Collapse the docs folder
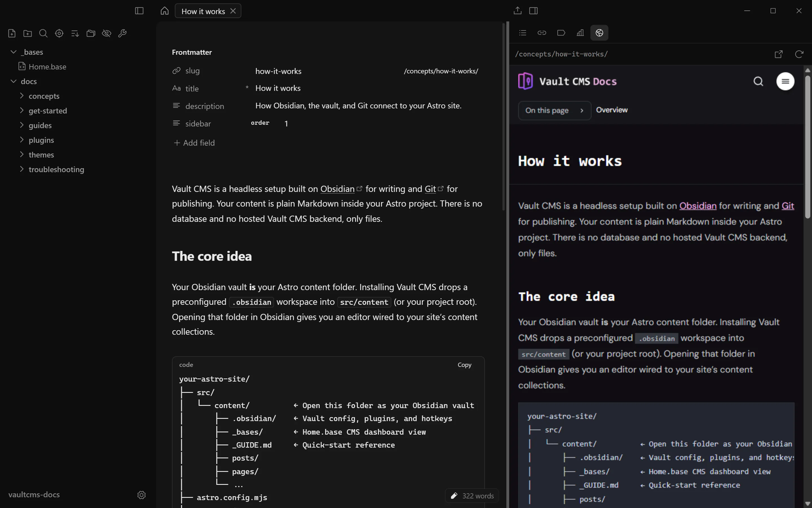This screenshot has width=812, height=508. tap(14, 81)
